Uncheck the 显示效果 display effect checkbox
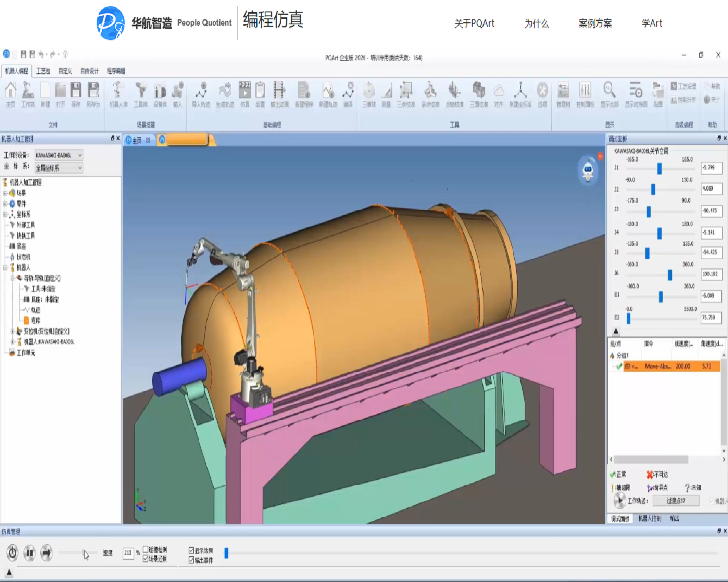Image resolution: width=728 pixels, height=582 pixels. (191, 550)
